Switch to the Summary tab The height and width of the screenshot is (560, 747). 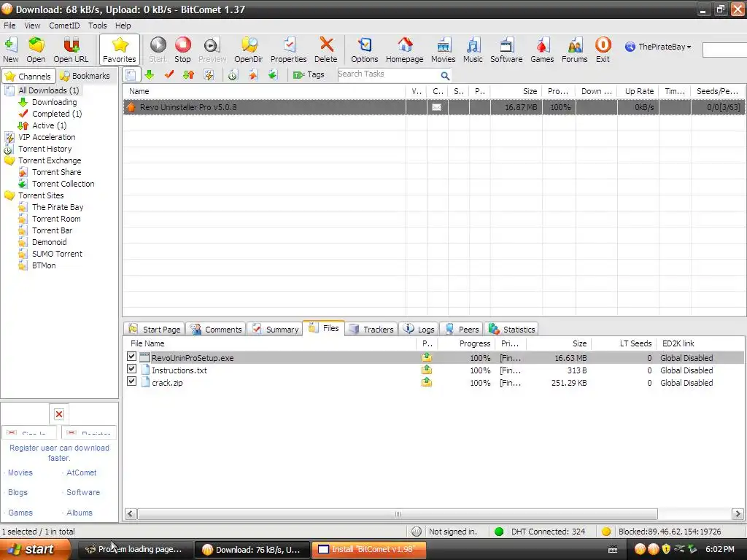pyautogui.click(x=275, y=329)
